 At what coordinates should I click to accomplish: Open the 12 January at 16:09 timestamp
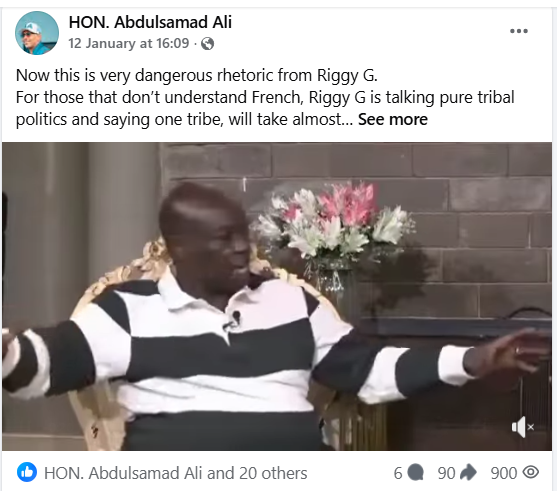click(x=129, y=43)
